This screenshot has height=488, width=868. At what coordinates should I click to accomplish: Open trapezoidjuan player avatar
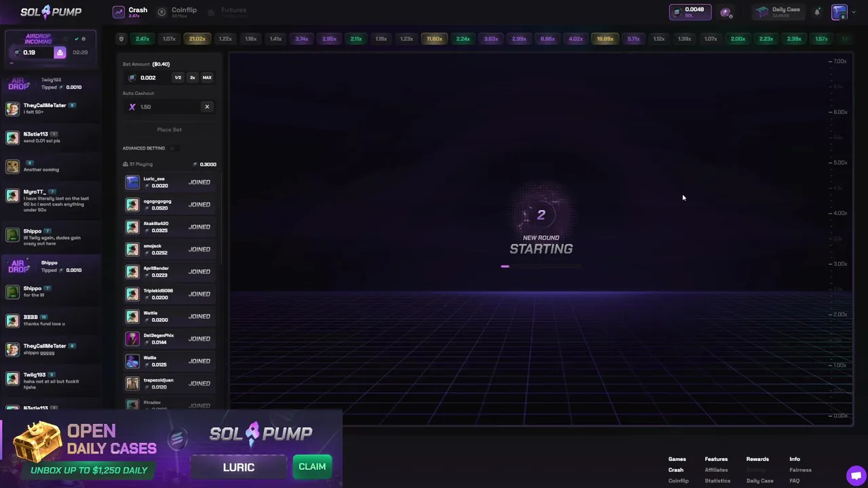click(x=132, y=383)
